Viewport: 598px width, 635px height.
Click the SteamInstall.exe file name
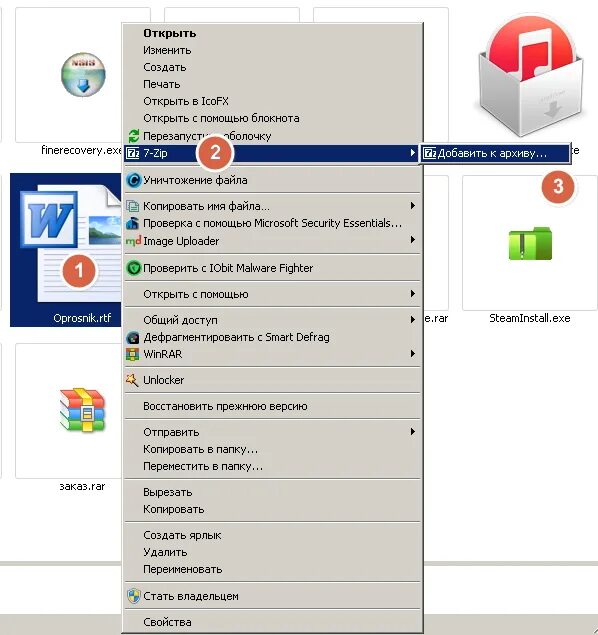[x=530, y=318]
